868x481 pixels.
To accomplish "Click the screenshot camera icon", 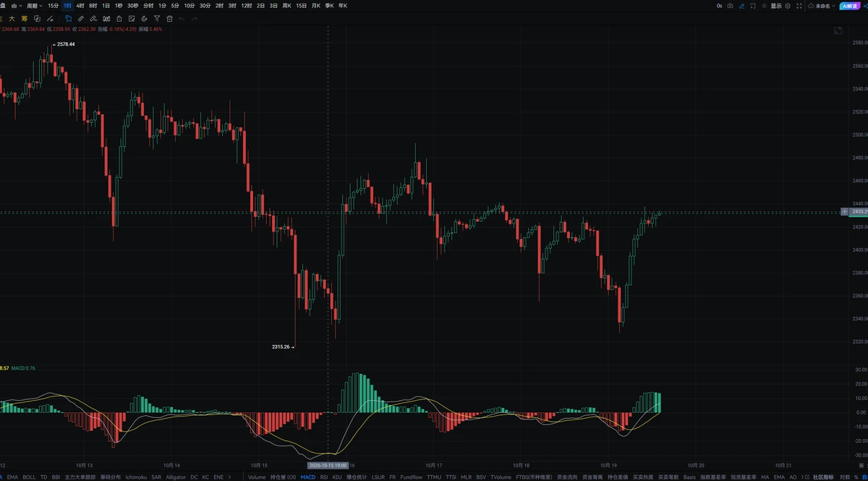I will [x=731, y=6].
